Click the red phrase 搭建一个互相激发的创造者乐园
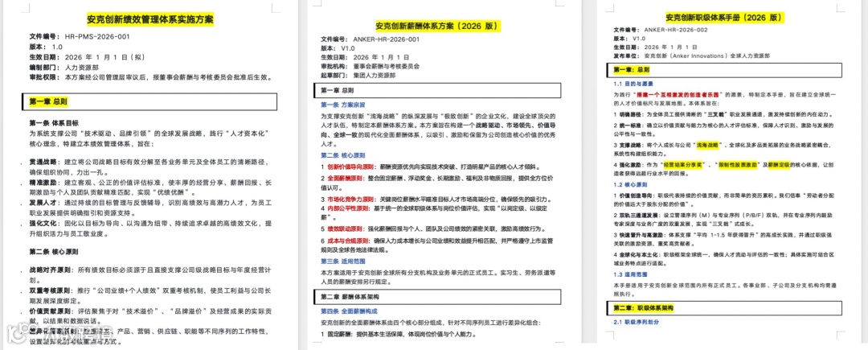 678,95
